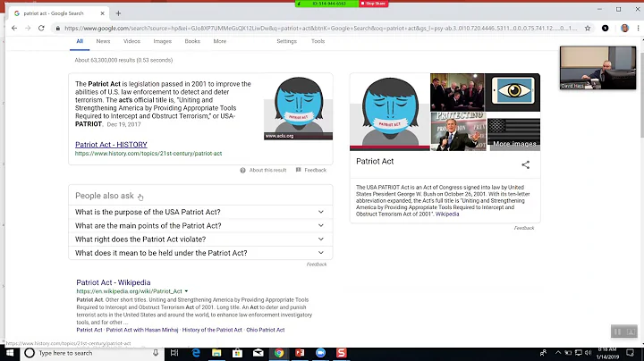Click Wikipedia link in knowledge panel

tap(447, 214)
